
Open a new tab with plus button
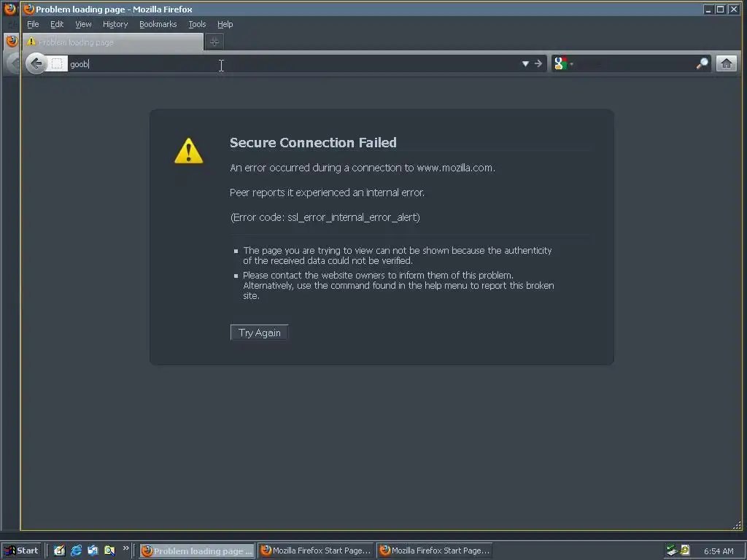(214, 42)
